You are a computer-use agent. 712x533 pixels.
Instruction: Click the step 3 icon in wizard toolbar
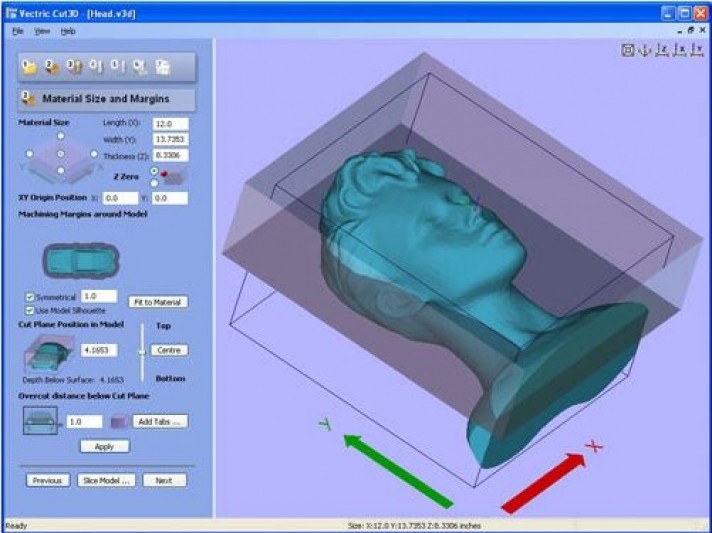point(73,67)
